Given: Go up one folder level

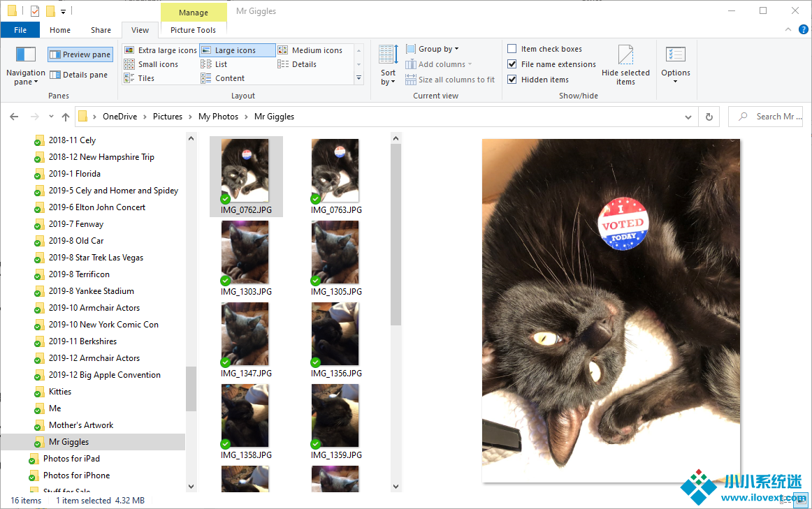Looking at the screenshot, I should (x=66, y=117).
